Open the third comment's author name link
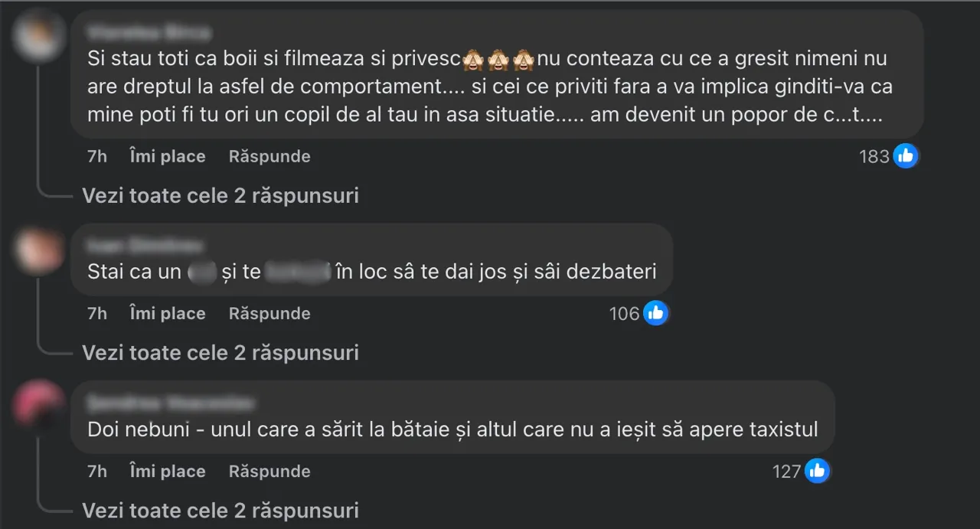The height and width of the screenshot is (529, 980). (171, 403)
